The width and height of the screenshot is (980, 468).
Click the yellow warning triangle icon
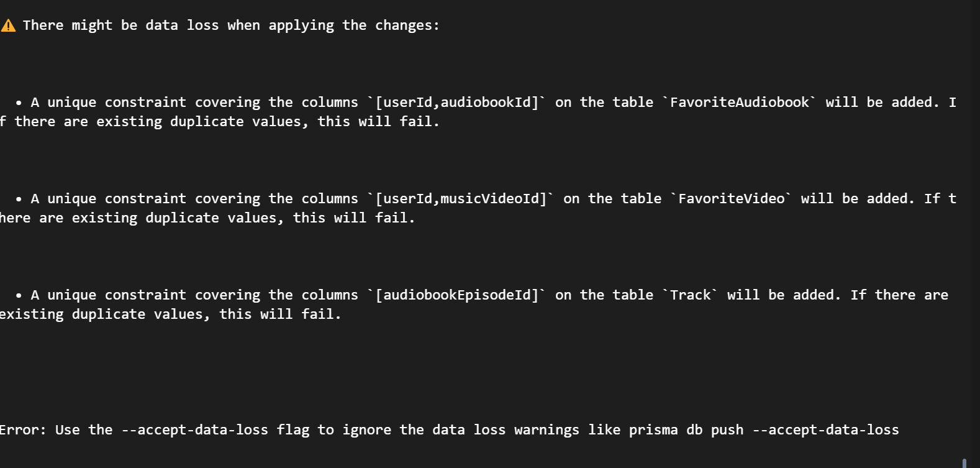point(8,25)
